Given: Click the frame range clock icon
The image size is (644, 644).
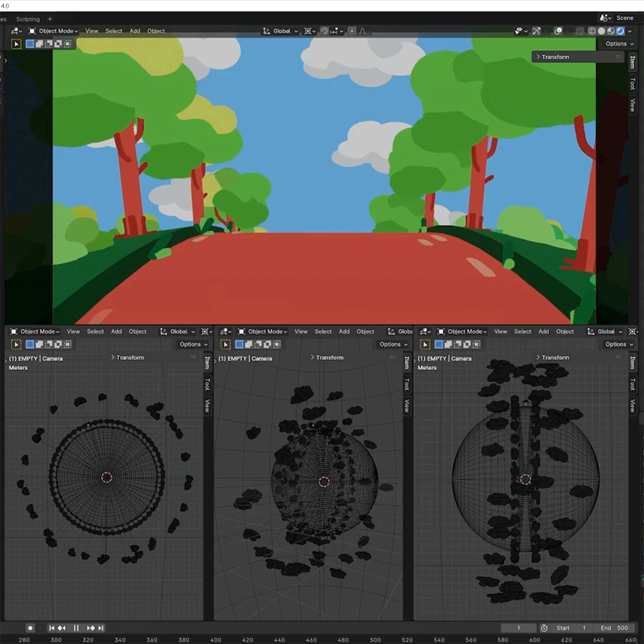Looking at the screenshot, I should point(544,628).
